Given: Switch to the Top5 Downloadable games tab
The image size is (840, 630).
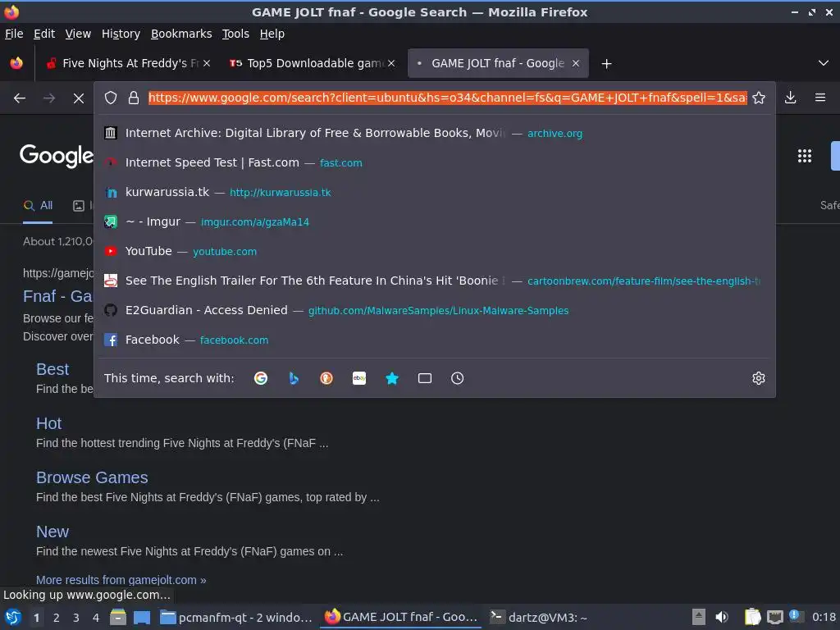Looking at the screenshot, I should (x=313, y=63).
